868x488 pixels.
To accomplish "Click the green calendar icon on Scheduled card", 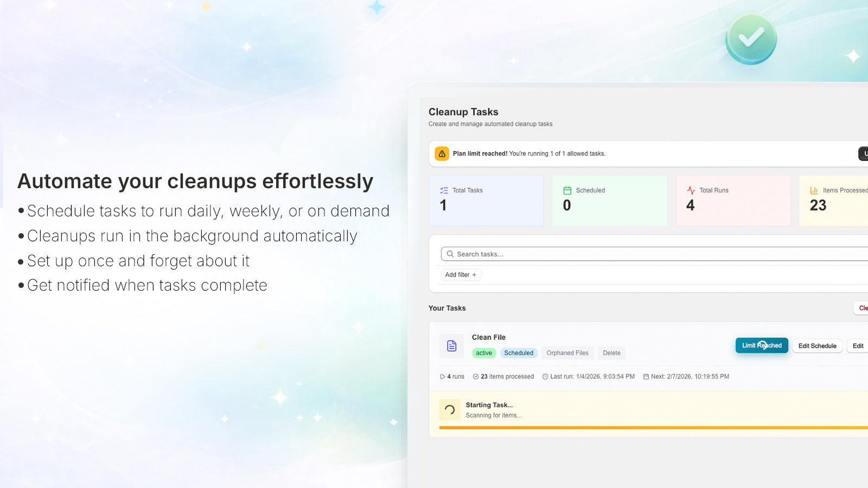I will click(x=567, y=190).
